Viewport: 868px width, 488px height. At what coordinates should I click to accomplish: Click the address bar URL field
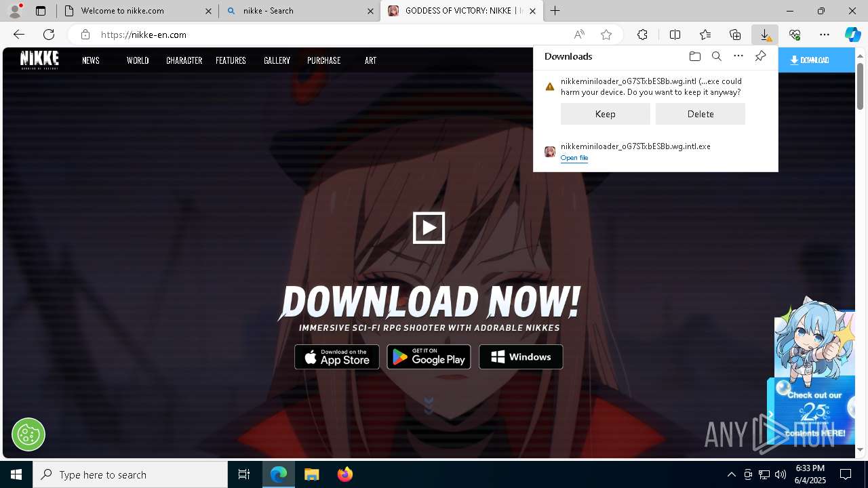coord(332,35)
